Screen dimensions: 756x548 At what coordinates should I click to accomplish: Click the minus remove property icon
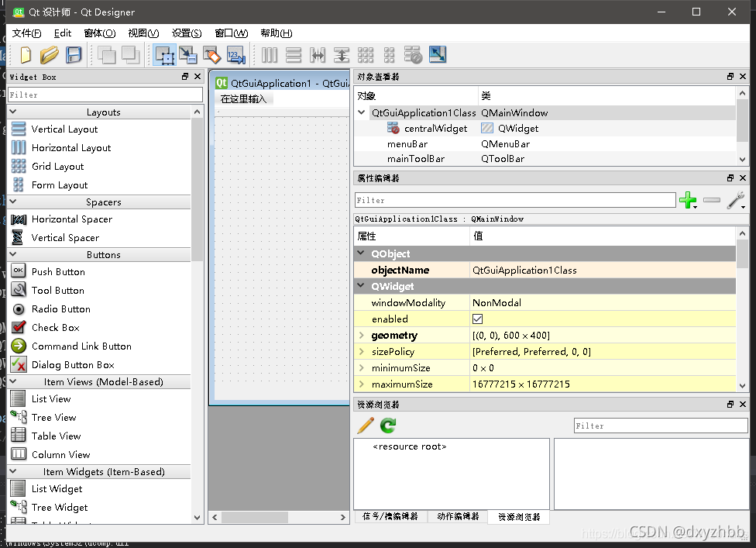(x=712, y=200)
